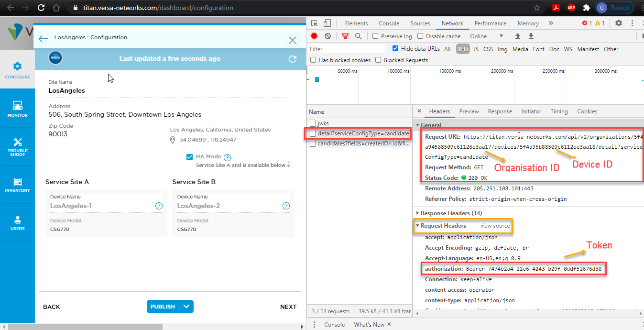Open the Configure sidebar section
The image size is (644, 330).
[18, 70]
